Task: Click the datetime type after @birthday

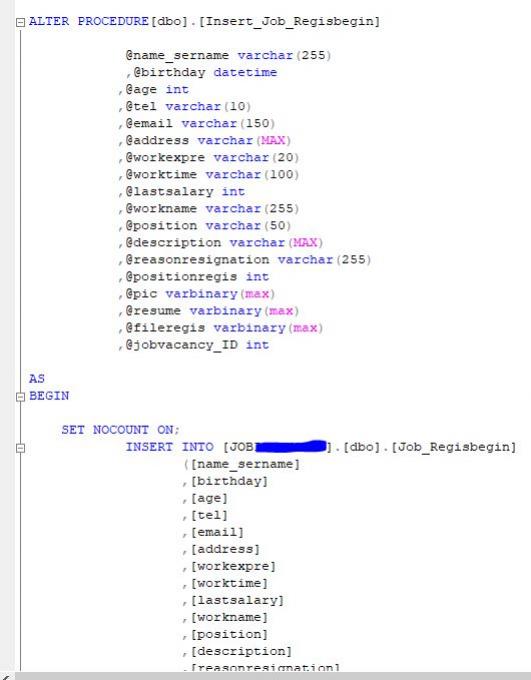Action: (x=245, y=72)
